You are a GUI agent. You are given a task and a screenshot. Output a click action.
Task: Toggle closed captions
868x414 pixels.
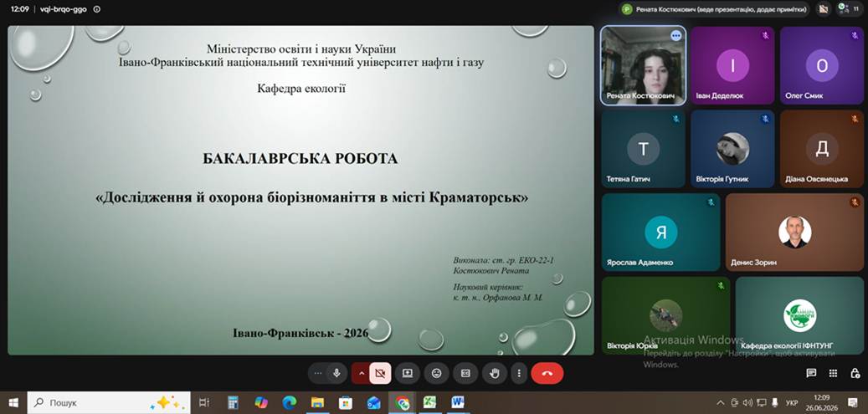point(465,374)
